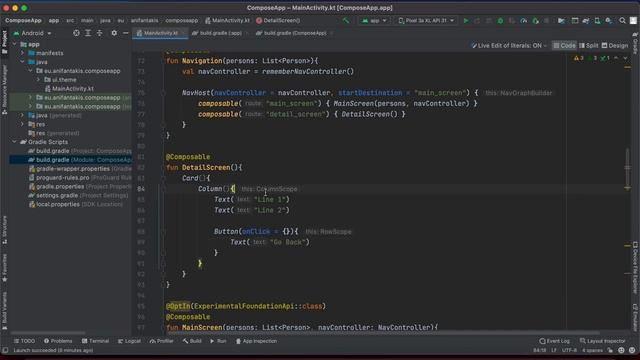Open the vertical Project tool window tab
Image resolution: width=640 pixels, height=360 pixels.
click(x=4, y=42)
